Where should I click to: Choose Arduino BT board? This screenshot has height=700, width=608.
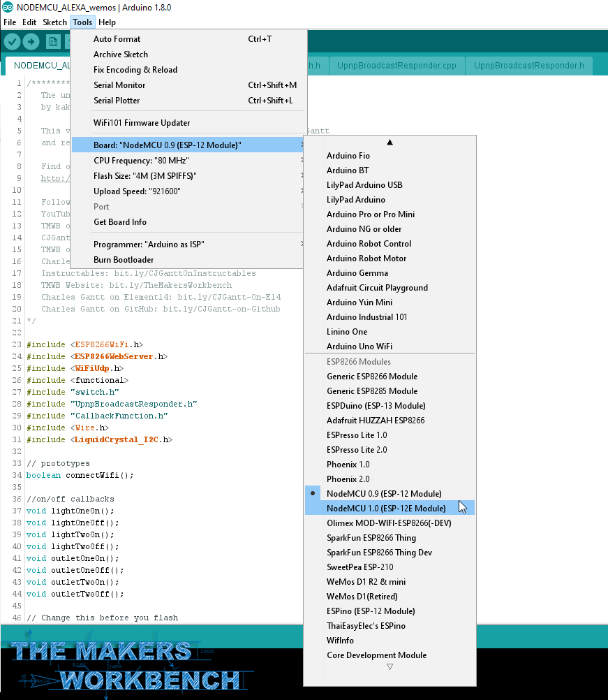coord(390,170)
